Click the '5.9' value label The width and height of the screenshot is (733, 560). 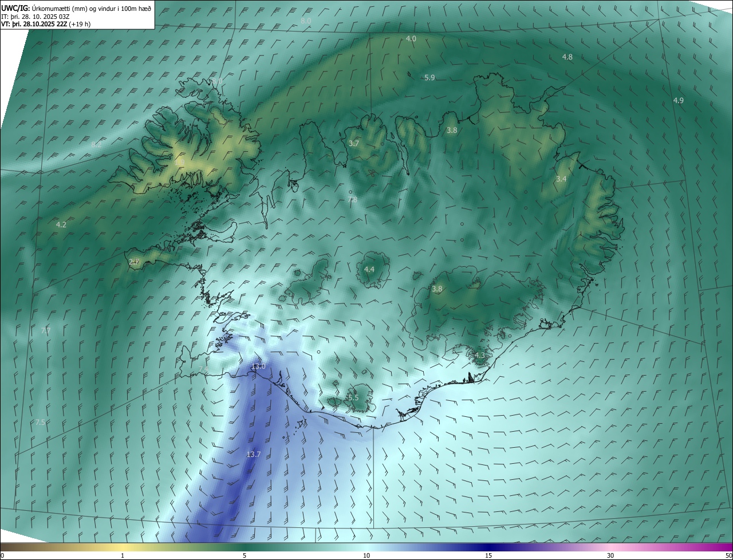tap(429, 78)
